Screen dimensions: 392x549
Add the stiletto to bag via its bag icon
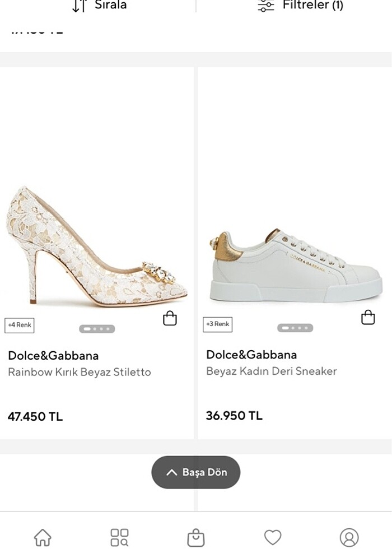170,317
